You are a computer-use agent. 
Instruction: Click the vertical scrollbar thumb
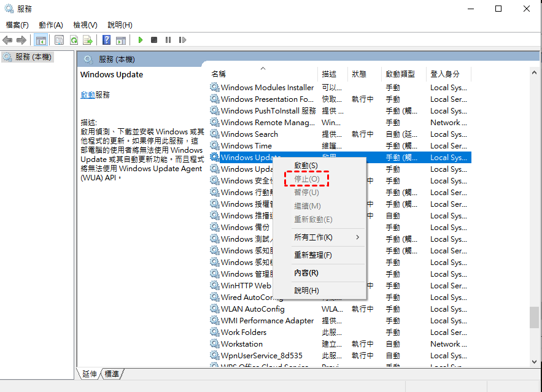[535, 317]
